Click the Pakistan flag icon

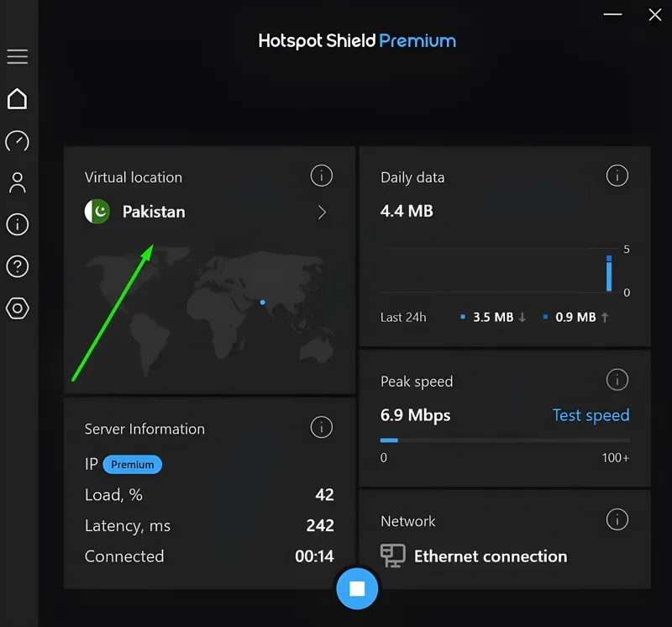(97, 212)
